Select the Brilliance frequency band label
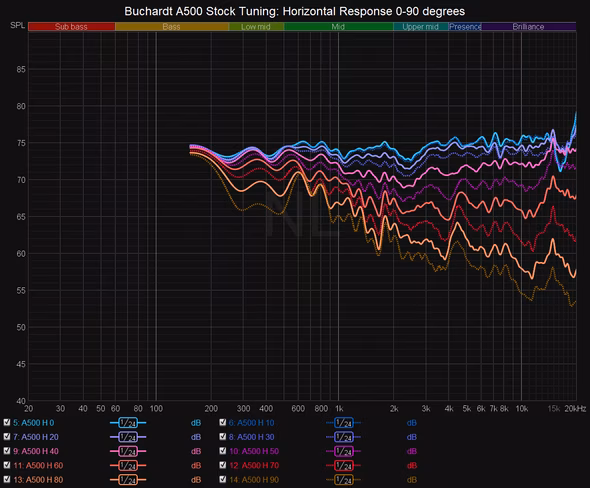The height and width of the screenshot is (488, 590). click(x=529, y=27)
